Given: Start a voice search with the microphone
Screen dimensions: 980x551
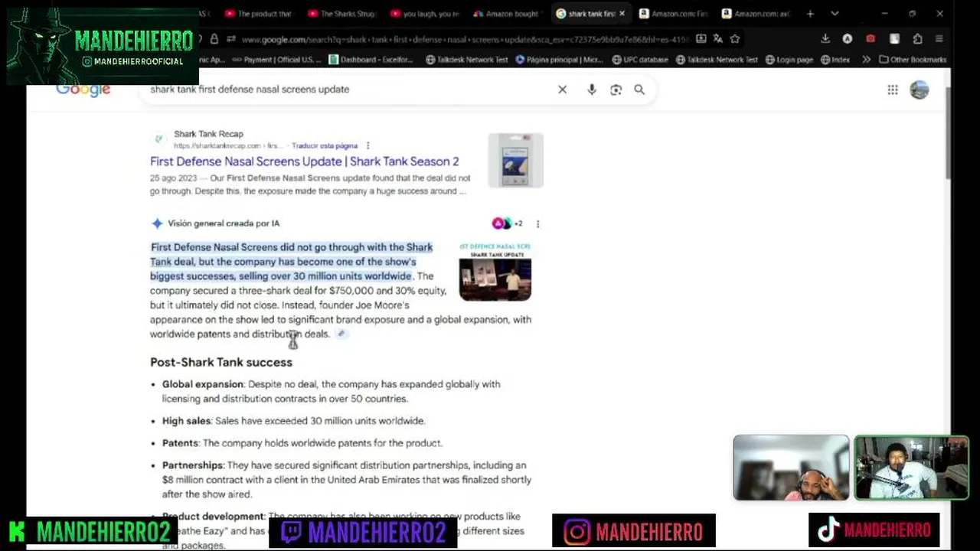Looking at the screenshot, I should [592, 90].
